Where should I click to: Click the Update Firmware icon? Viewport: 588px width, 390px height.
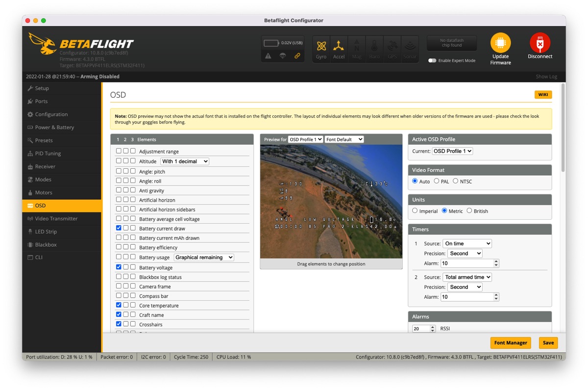(500, 43)
